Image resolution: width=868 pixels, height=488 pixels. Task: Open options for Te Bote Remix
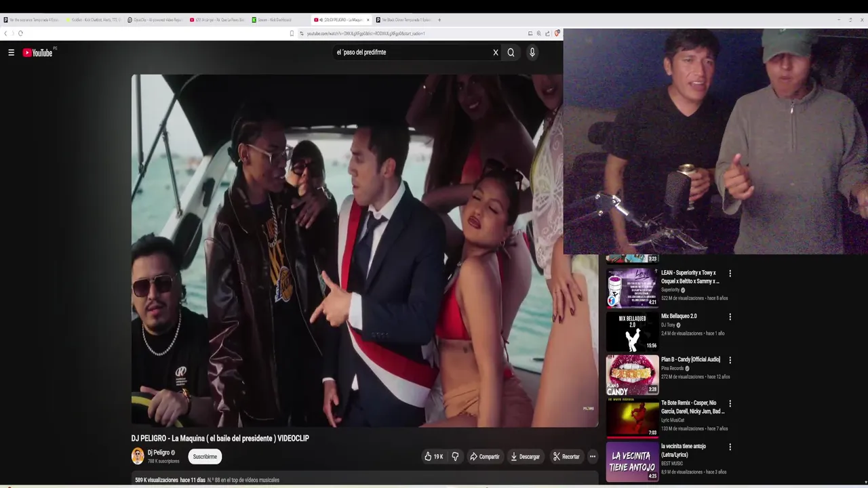click(x=730, y=403)
